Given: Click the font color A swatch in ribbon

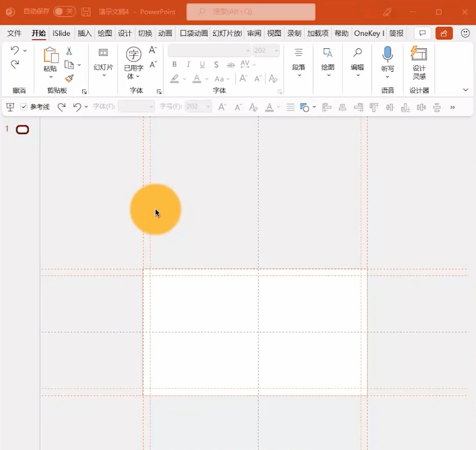Looking at the screenshot, I should tap(197, 78).
